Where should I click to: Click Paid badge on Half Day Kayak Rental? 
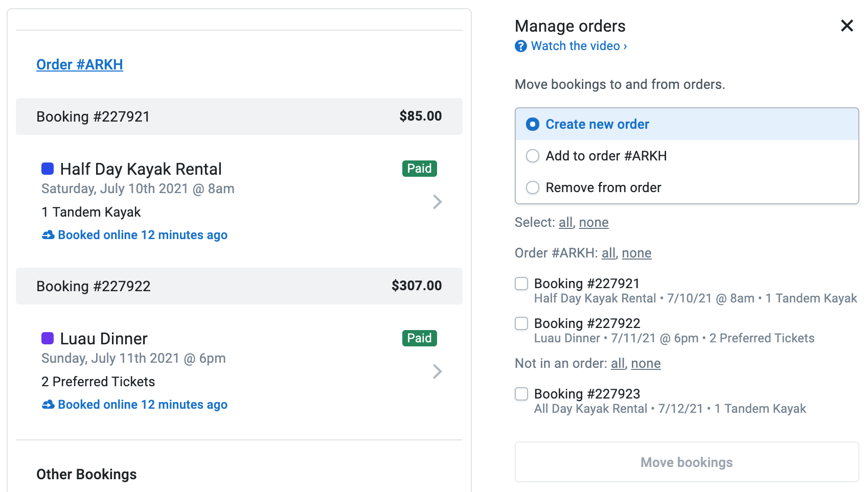click(x=420, y=169)
